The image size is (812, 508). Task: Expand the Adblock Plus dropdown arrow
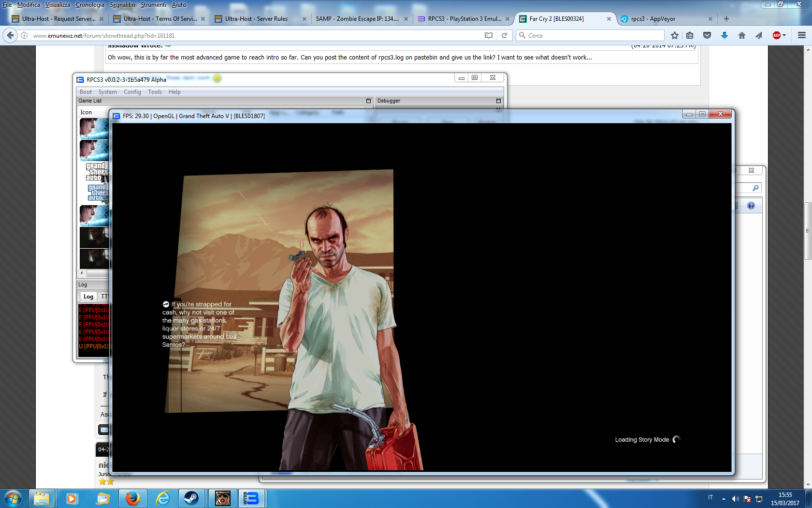(x=784, y=35)
